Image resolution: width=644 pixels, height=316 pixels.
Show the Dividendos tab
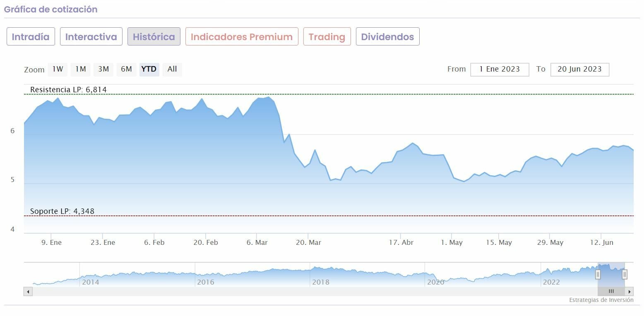click(x=387, y=37)
